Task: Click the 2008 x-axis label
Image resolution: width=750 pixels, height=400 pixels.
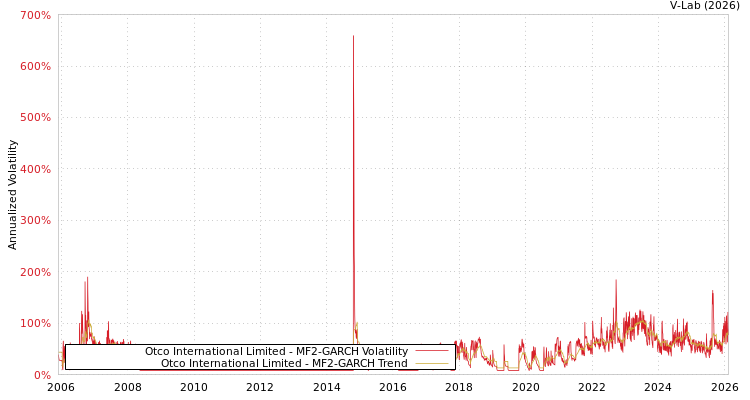Action: click(128, 387)
